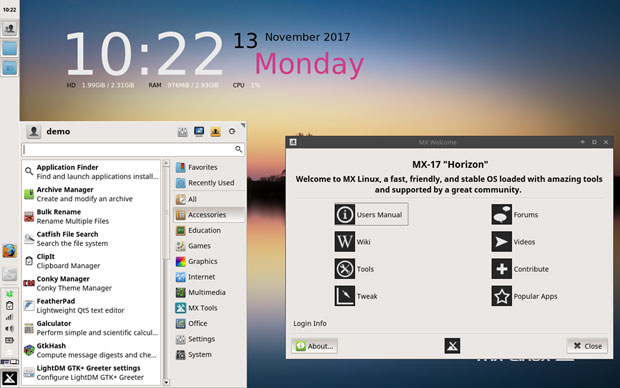Launch Catfish File Search
This screenshot has height=388, width=620.
click(x=91, y=238)
